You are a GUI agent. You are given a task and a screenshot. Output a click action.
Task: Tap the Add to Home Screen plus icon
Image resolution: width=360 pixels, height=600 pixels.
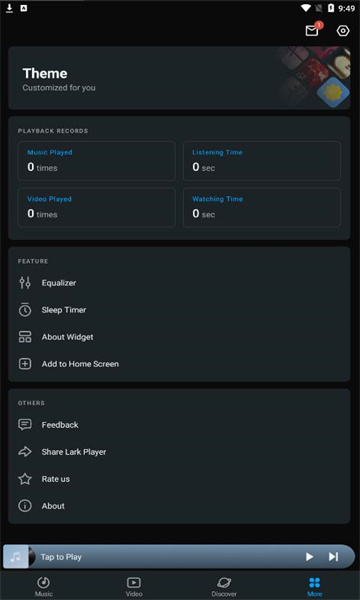[25, 364]
